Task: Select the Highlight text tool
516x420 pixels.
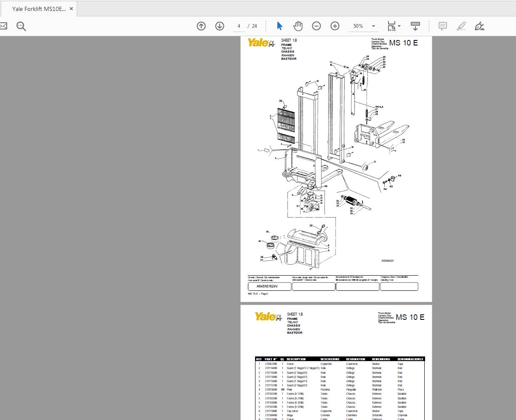Action: click(x=461, y=26)
